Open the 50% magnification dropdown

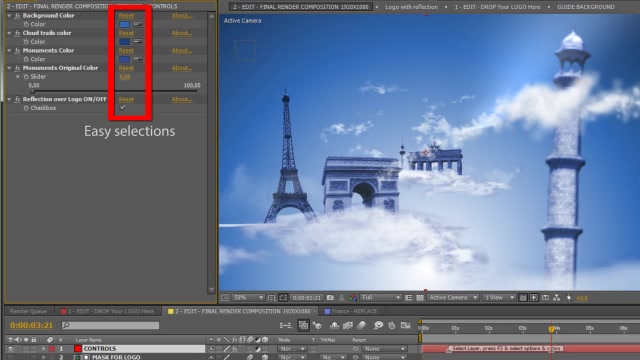pyautogui.click(x=248, y=298)
